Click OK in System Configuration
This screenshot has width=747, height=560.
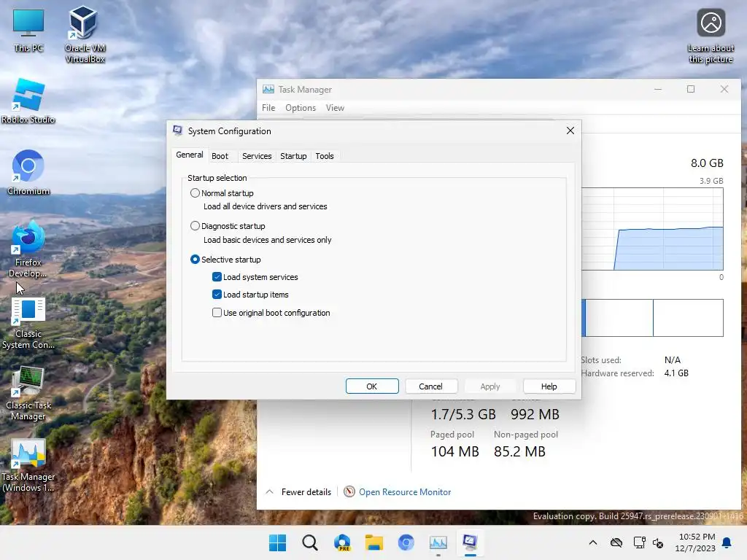372,386
